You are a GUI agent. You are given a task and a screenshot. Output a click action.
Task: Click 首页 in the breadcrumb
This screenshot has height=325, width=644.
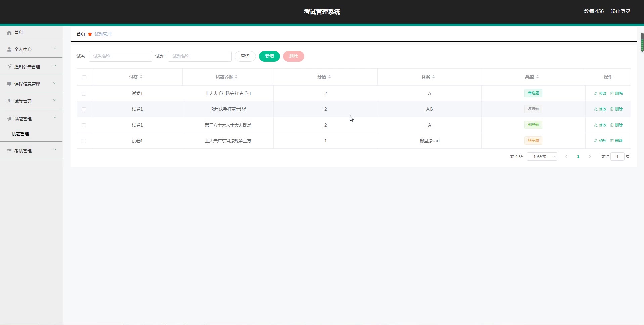pyautogui.click(x=81, y=34)
